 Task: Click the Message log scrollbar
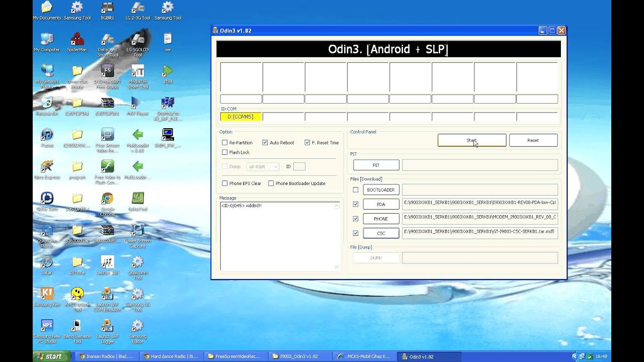[x=337, y=236]
